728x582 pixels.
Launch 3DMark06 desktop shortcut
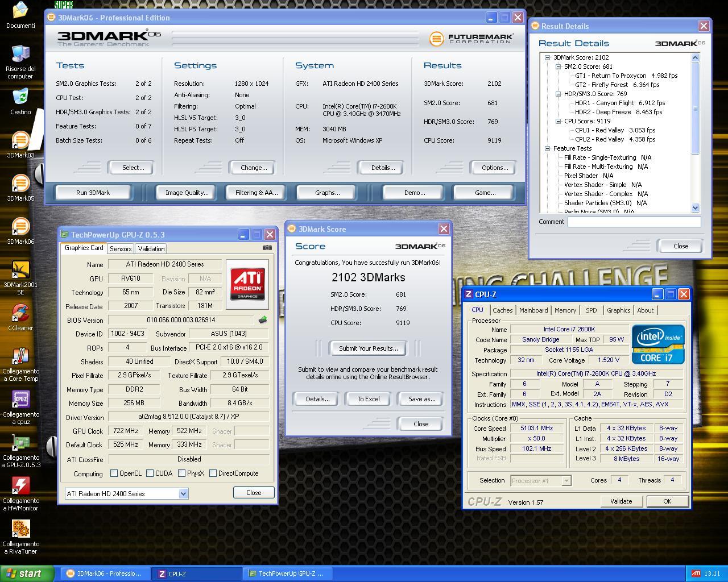point(20,231)
